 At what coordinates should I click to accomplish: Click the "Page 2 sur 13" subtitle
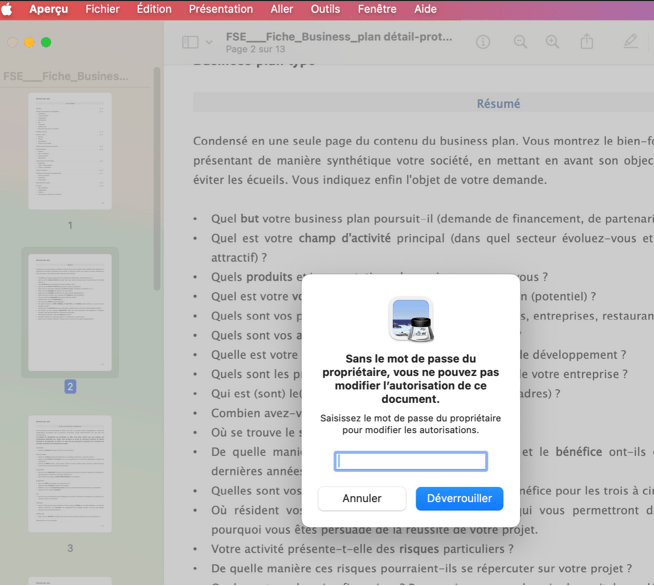click(255, 49)
